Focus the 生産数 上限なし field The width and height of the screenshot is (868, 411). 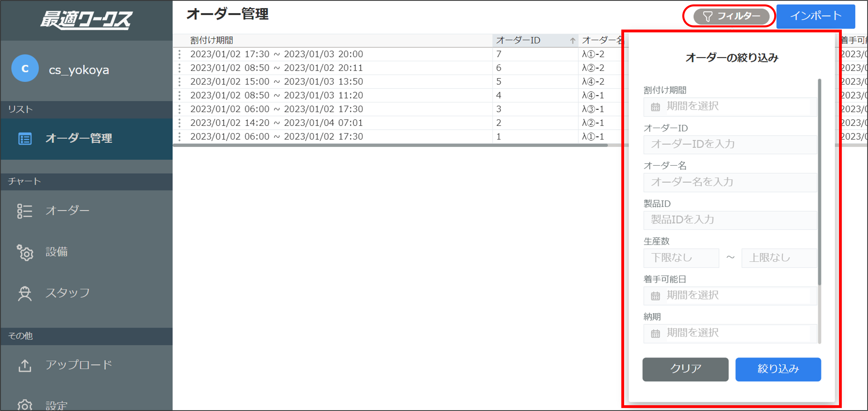[779, 258]
